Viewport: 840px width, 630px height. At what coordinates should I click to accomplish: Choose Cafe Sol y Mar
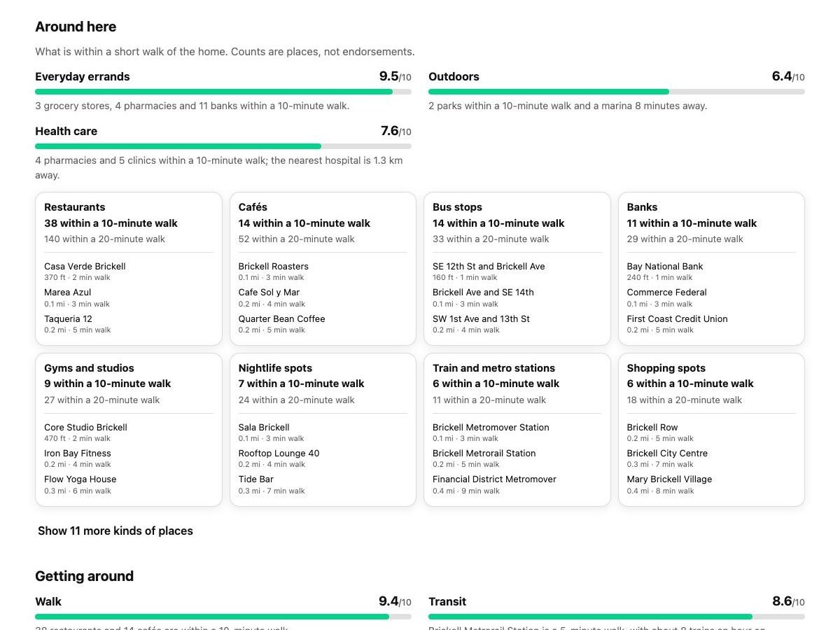coord(269,293)
